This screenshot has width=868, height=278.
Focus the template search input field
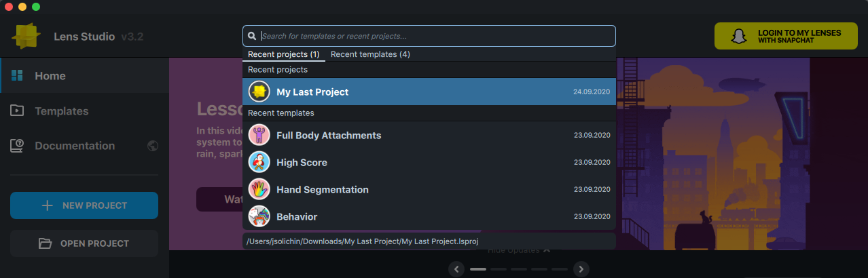tap(435, 36)
